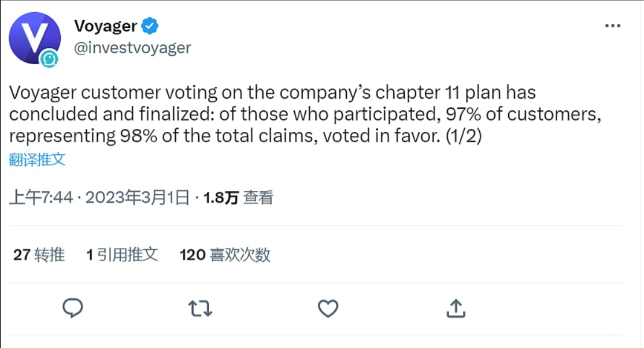The image size is (644, 348).
Task: Click 翻译推文 to translate the tweet
Action: (38, 160)
